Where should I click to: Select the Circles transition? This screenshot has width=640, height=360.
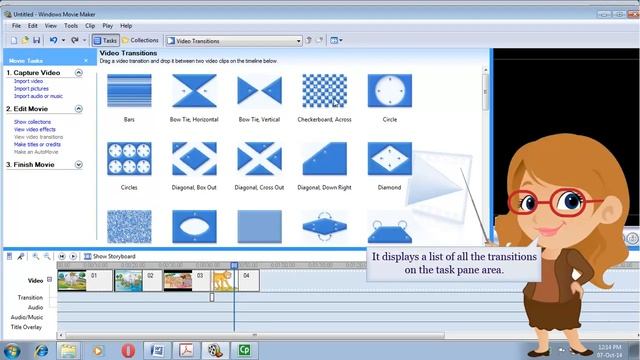pos(129,159)
